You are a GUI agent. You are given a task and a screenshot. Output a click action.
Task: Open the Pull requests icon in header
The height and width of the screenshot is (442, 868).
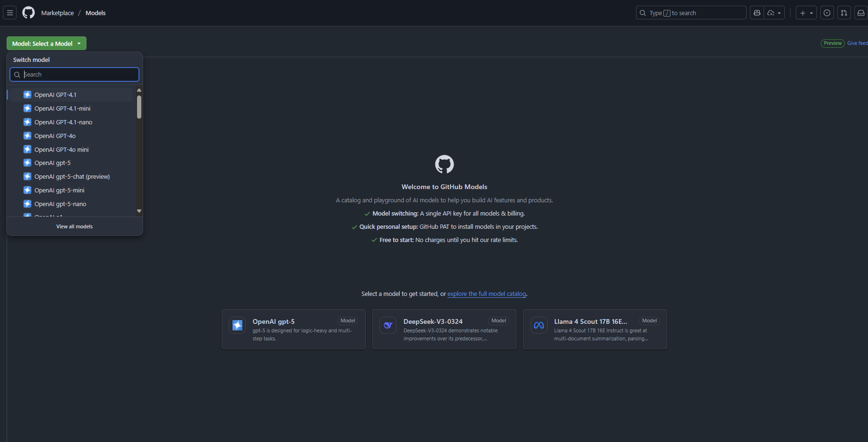pos(844,13)
